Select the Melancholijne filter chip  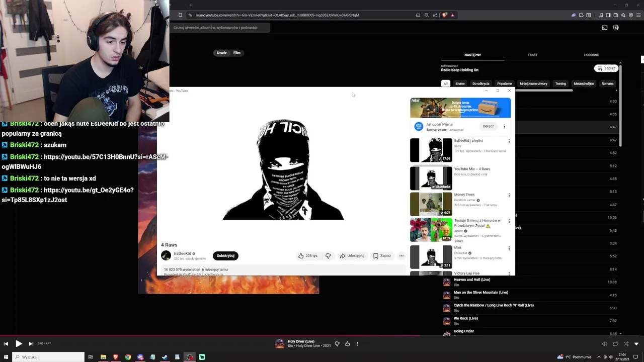coord(584,83)
